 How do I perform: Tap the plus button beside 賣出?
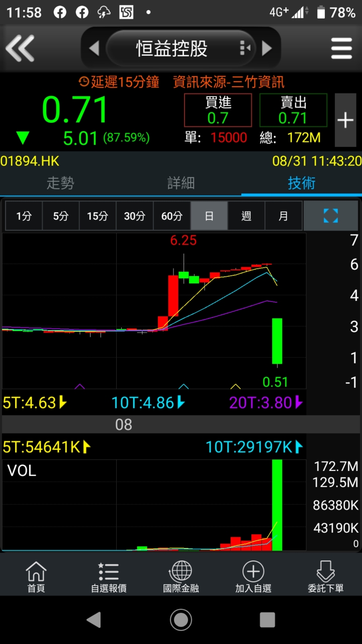tap(345, 120)
